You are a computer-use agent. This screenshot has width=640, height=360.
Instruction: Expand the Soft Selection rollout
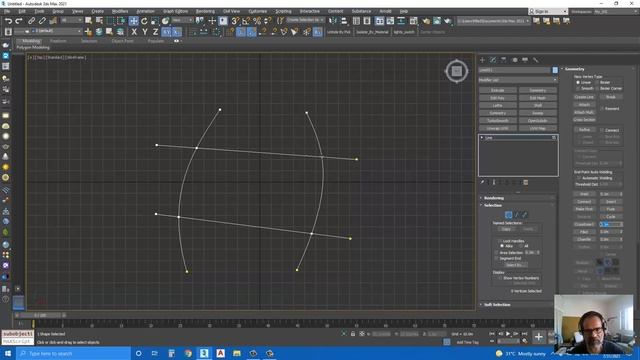coord(497,304)
